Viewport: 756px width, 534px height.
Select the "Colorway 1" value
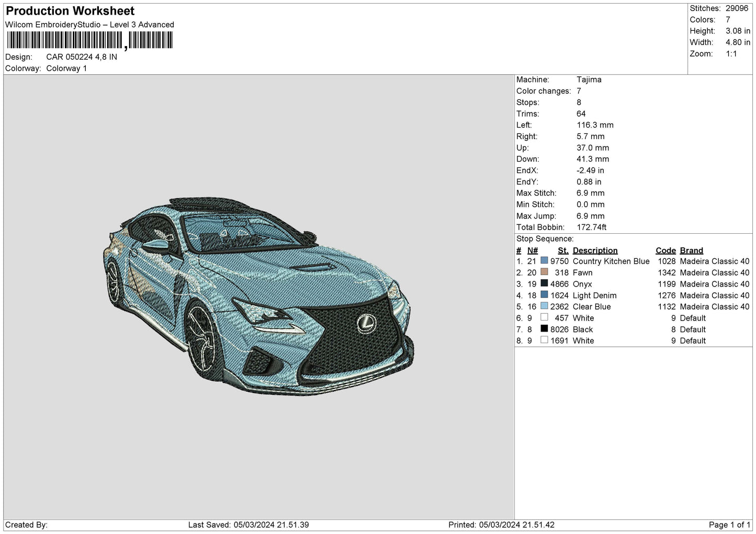pyautogui.click(x=66, y=69)
